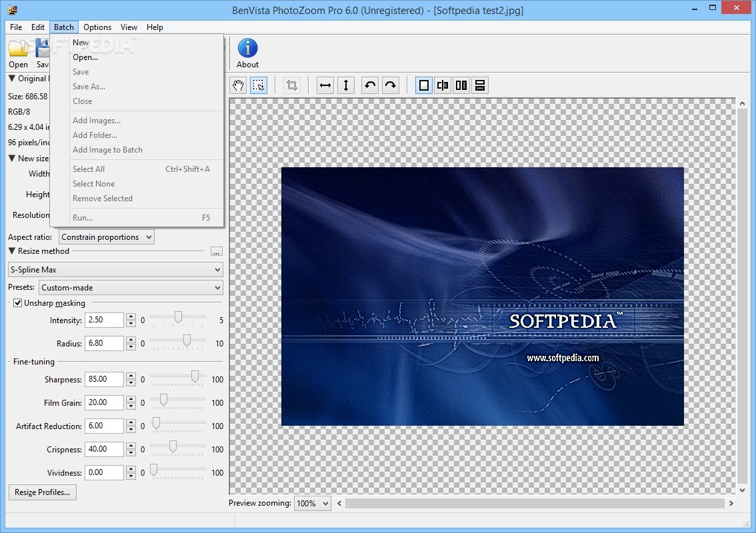Image resolution: width=756 pixels, height=533 pixels.
Task: Choose New in the Batch menu
Action: (x=137, y=43)
